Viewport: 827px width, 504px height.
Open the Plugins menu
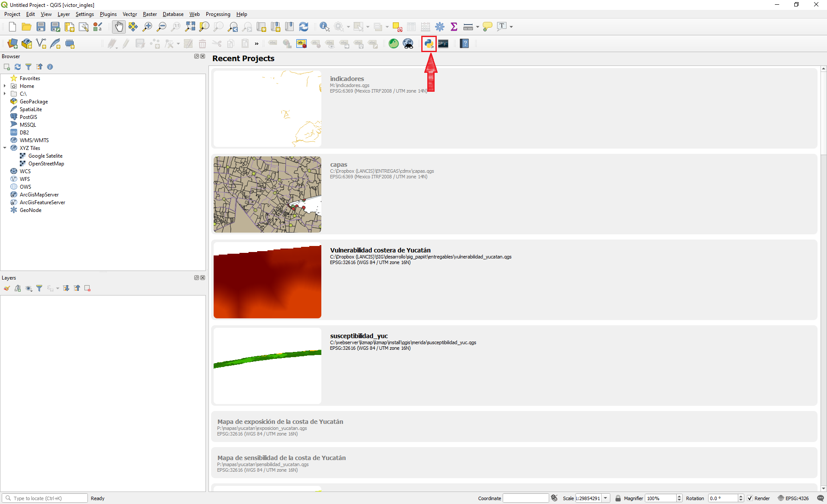pos(108,14)
